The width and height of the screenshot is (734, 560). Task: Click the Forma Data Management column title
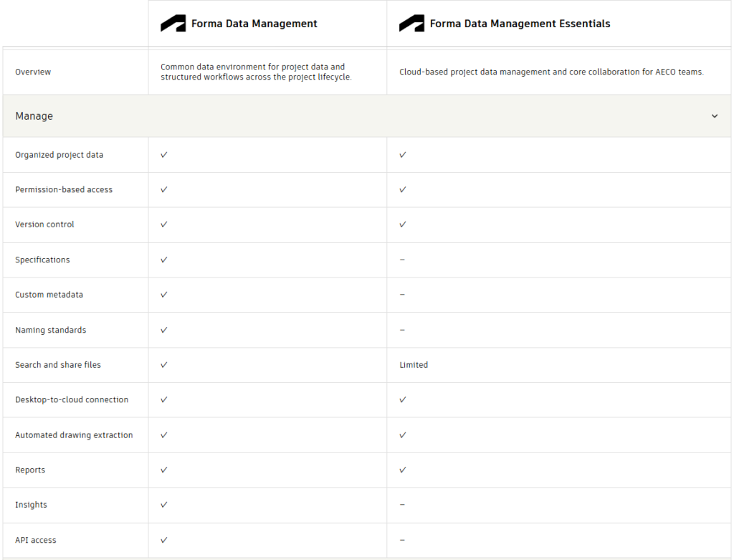click(x=254, y=24)
